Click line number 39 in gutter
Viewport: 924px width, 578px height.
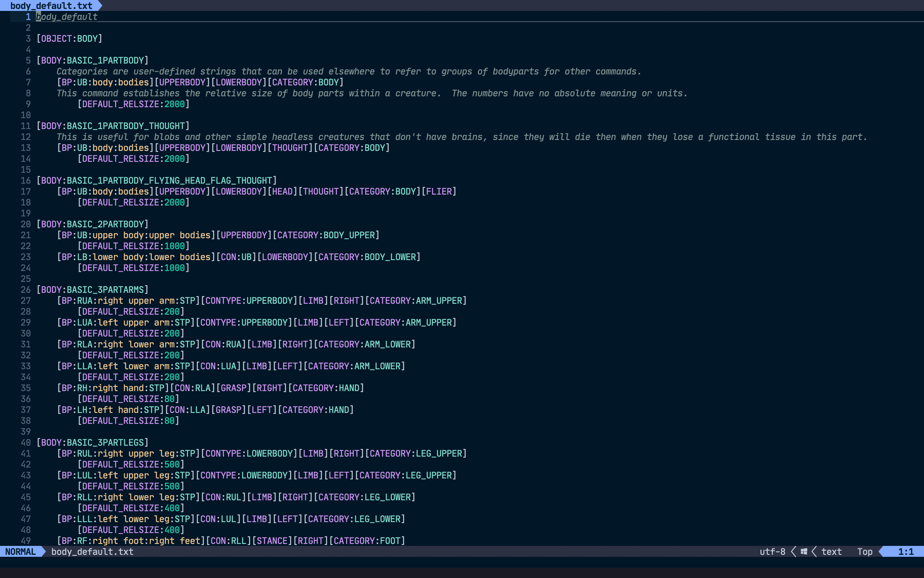[x=26, y=432]
